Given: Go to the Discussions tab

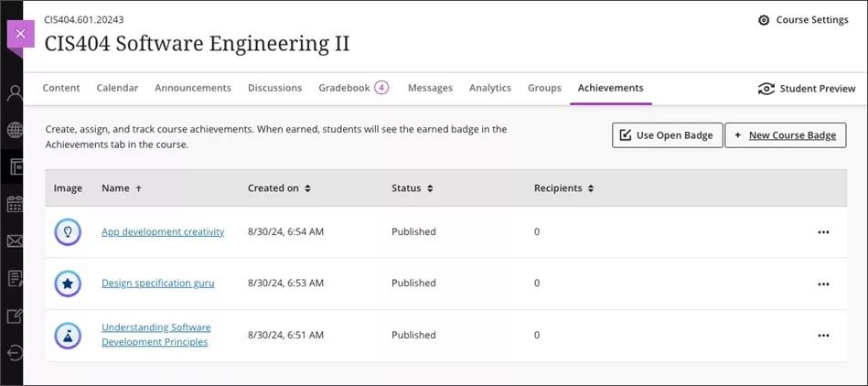Looking at the screenshot, I should click(x=274, y=88).
